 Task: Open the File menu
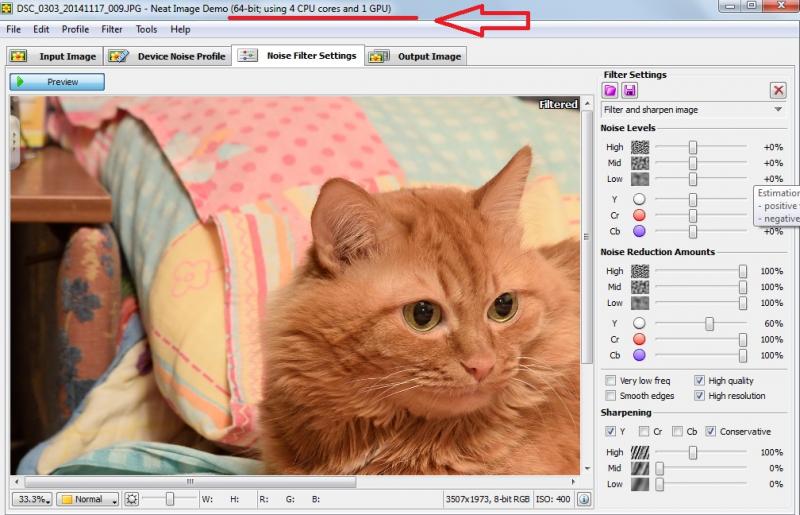pyautogui.click(x=13, y=30)
